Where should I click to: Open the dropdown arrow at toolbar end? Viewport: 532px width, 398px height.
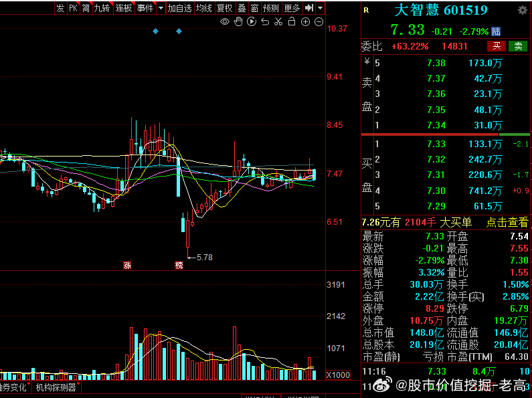(x=321, y=8)
